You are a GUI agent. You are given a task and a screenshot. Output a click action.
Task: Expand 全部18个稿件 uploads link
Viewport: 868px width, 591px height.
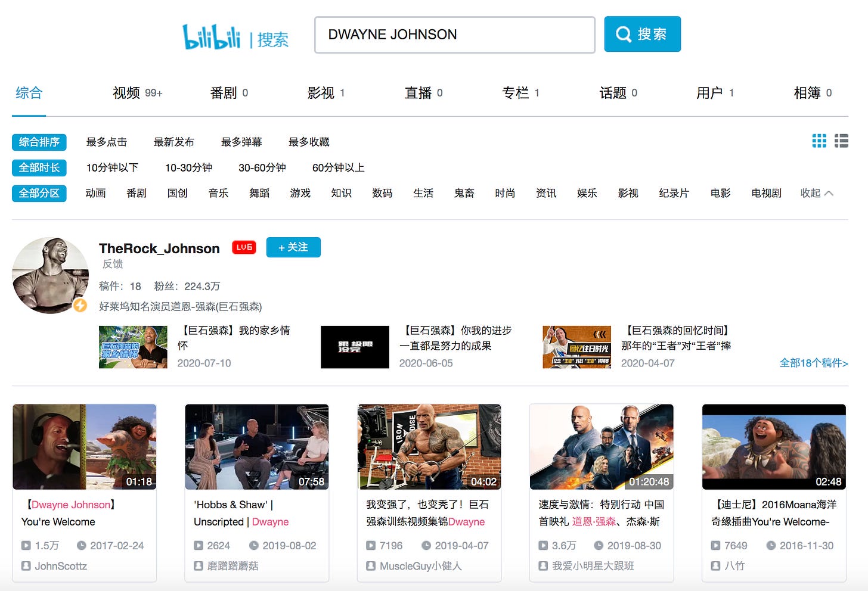(x=813, y=363)
